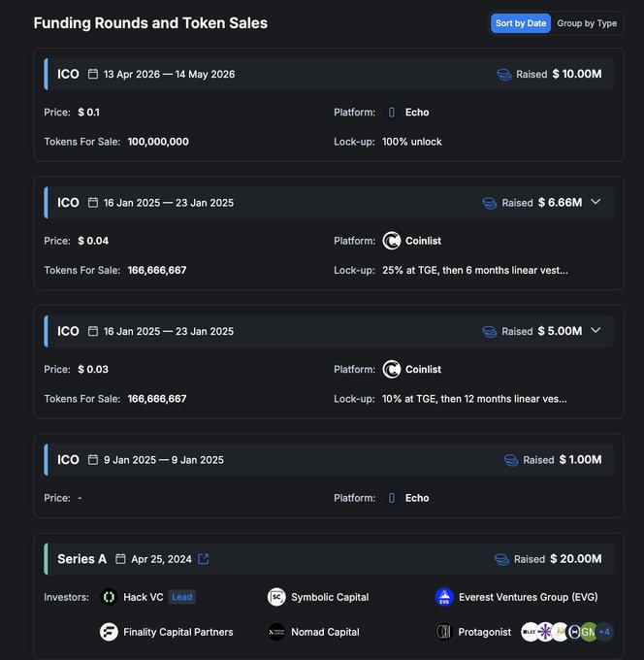Open the Everest Ventures Group (EVG) link
644x660 pixels.
pyautogui.click(x=528, y=597)
